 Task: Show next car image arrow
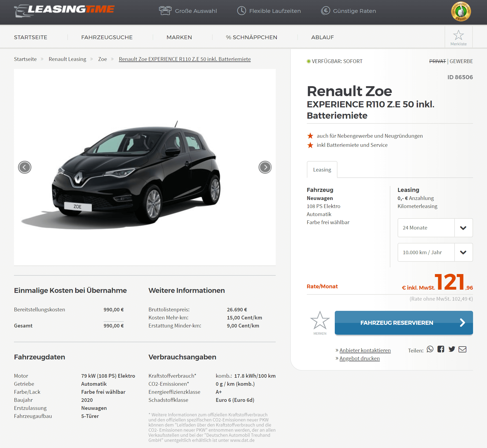click(x=265, y=167)
